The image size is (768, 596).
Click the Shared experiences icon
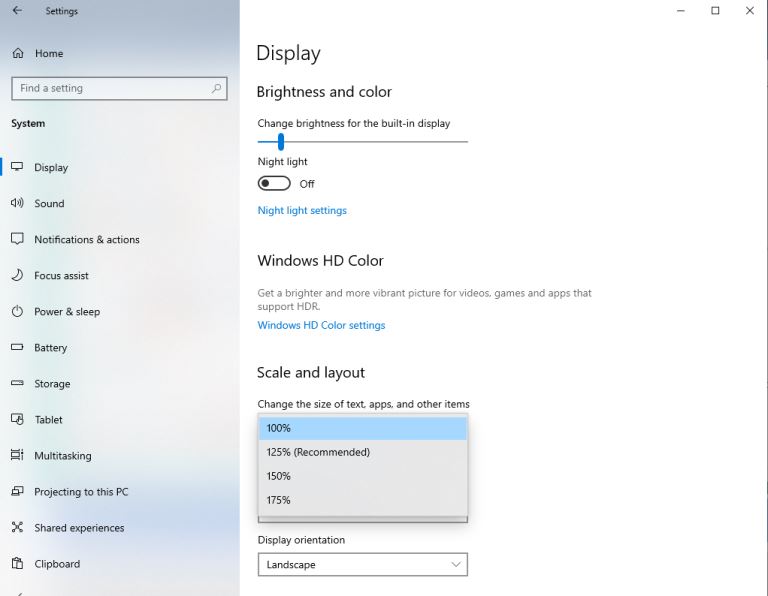coord(17,527)
